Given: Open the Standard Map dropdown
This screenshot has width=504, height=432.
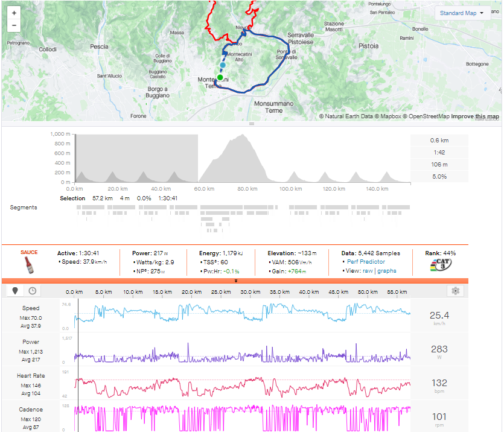Looking at the screenshot, I should click(x=462, y=13).
